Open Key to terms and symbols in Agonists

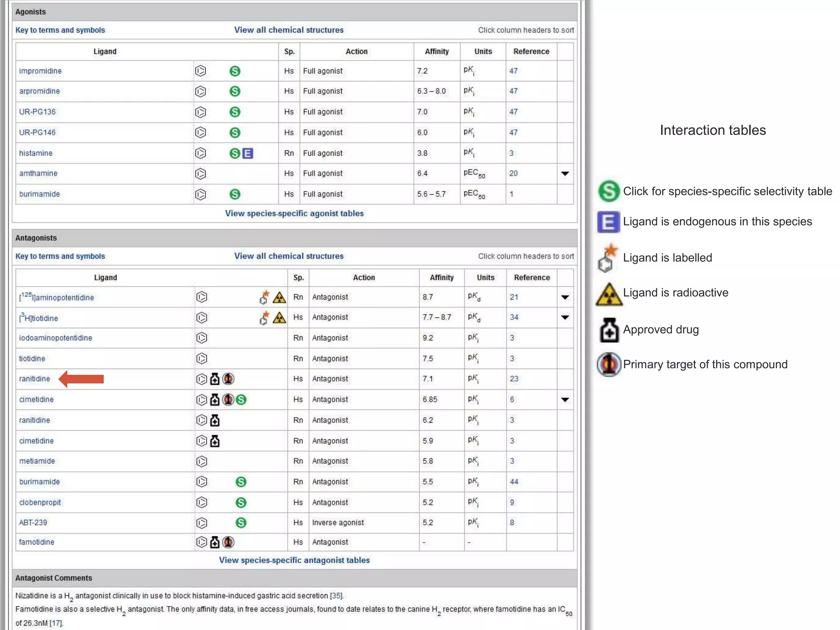(x=60, y=30)
